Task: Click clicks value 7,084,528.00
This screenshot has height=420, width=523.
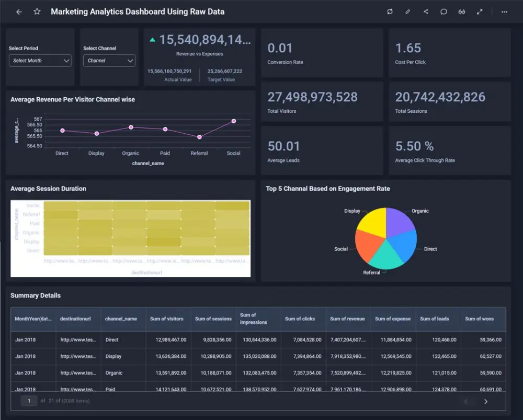Action: point(307,340)
